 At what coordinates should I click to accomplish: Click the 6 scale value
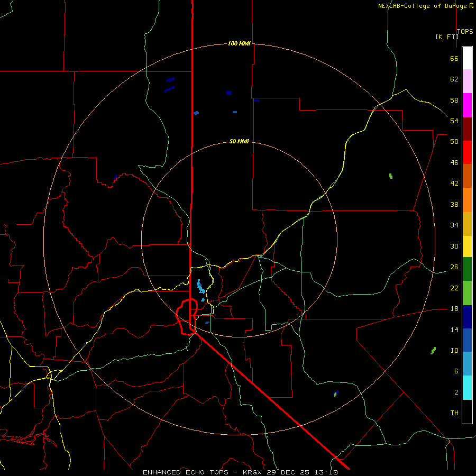click(456, 371)
